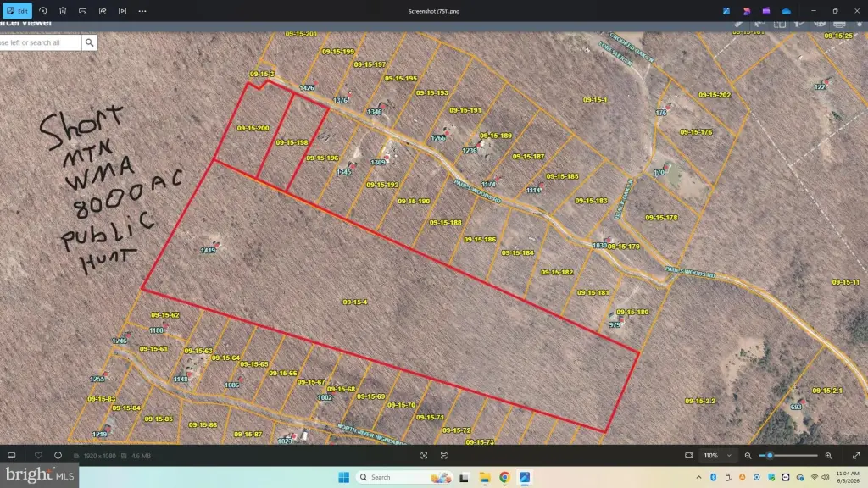
Task: Click the Paint app shortcut icon in title bar
Action: click(x=726, y=10)
